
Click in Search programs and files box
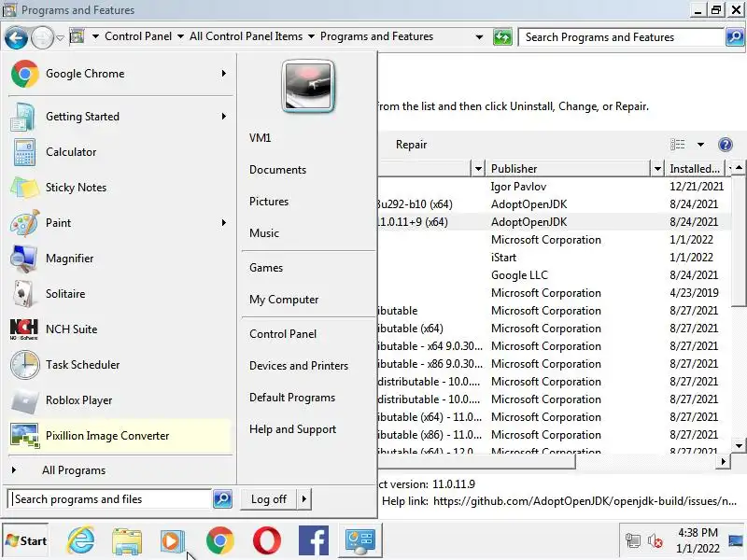tap(110, 499)
